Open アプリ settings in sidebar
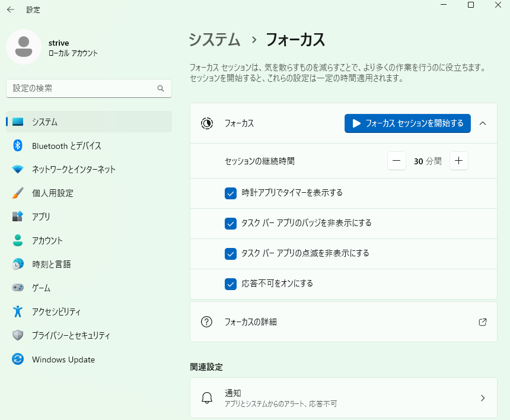 pos(89,217)
